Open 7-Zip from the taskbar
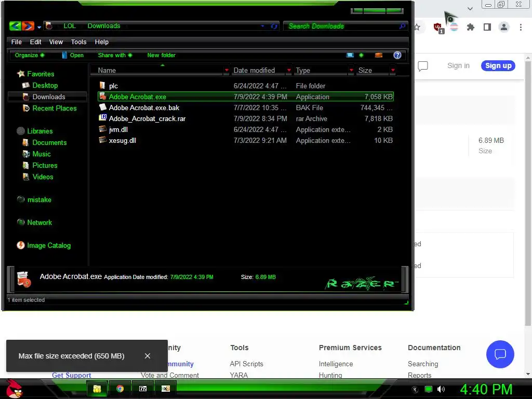This screenshot has height=399, width=532. coord(143,389)
